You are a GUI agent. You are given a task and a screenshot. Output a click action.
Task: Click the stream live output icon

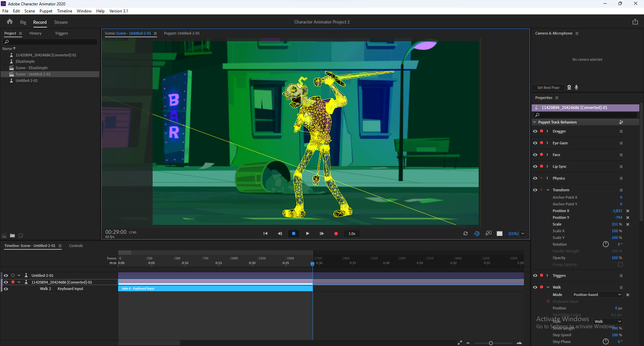pyautogui.click(x=488, y=234)
